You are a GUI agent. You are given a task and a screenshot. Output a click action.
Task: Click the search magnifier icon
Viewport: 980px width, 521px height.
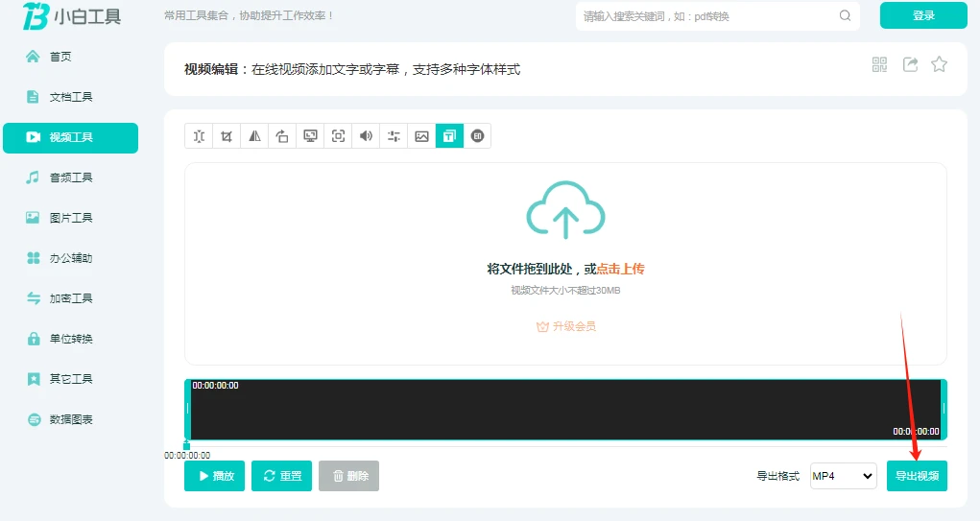(x=845, y=15)
